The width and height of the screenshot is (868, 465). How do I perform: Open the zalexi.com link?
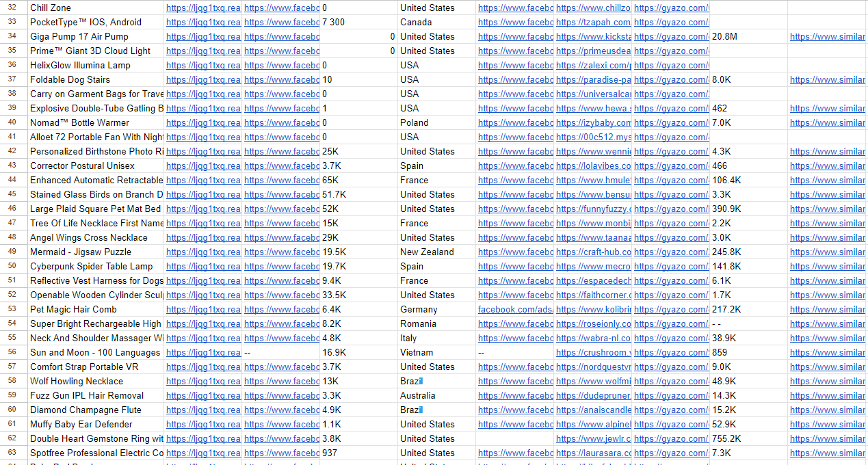tap(593, 66)
